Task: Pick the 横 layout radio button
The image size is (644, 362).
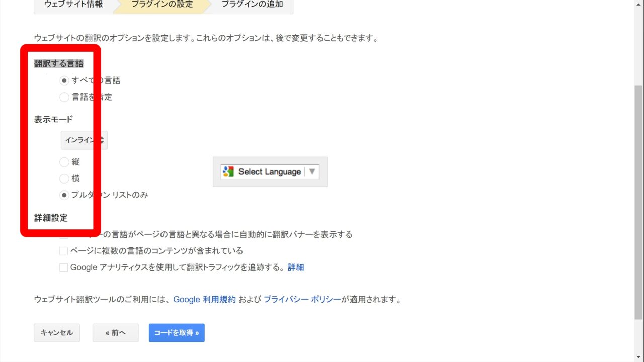Action: (64, 179)
